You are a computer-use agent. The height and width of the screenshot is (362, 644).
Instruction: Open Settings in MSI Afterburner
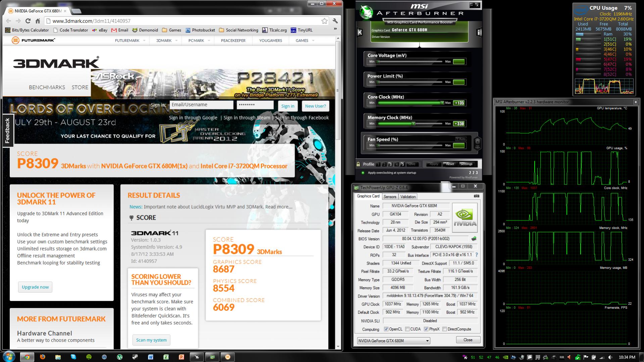click(466, 164)
